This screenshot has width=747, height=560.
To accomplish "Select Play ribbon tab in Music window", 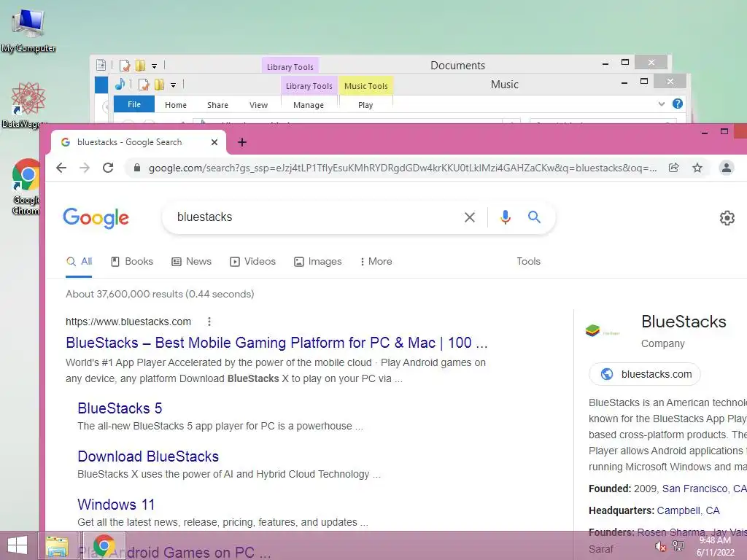I will 366,105.
